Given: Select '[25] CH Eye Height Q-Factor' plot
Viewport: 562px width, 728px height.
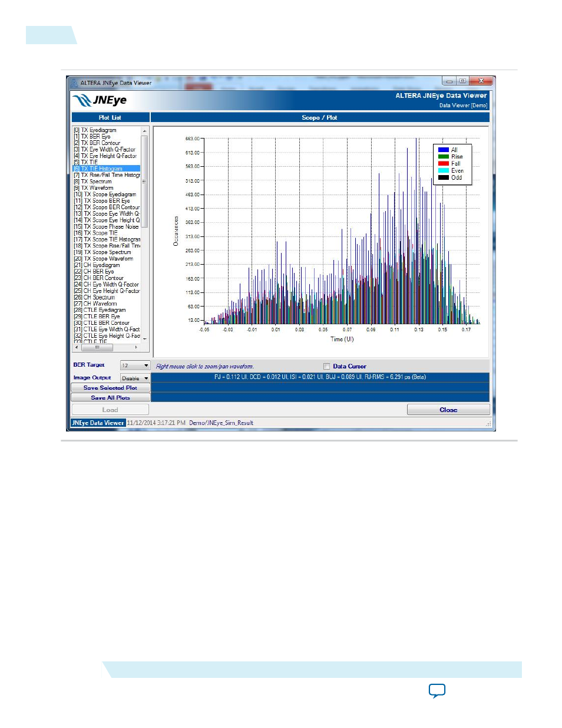Looking at the screenshot, I should click(x=107, y=291).
